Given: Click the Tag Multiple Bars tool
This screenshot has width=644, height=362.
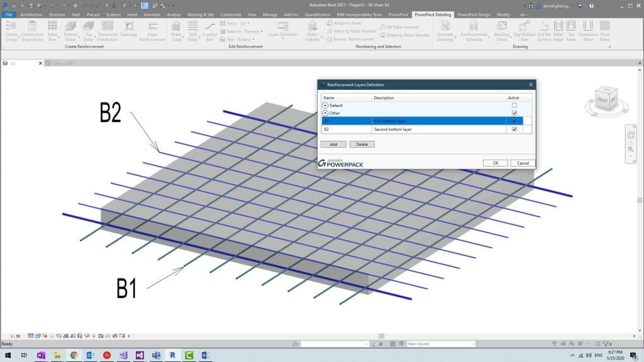Looking at the screenshot, I should click(525, 31).
